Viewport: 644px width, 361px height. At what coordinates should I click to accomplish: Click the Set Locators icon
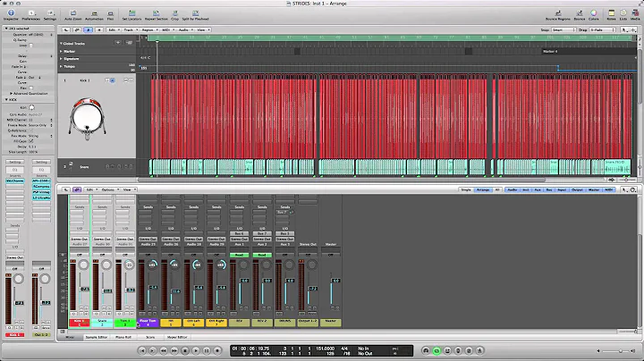[x=131, y=15]
